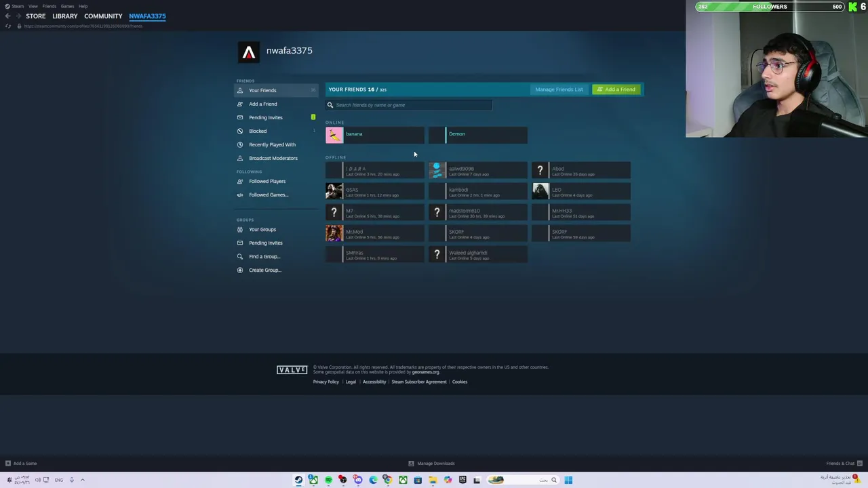This screenshot has height=488, width=868.
Task: Click the Manage Friends List button
Action: click(x=559, y=89)
